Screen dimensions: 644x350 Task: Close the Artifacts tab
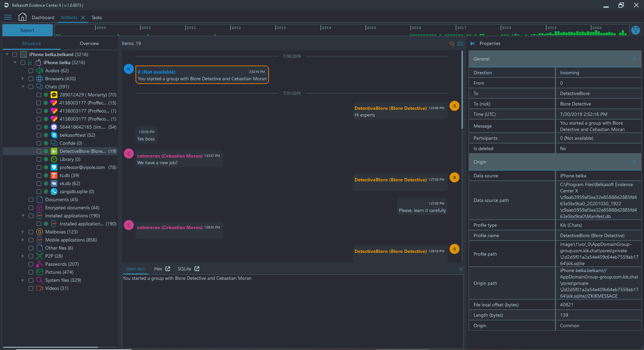click(x=83, y=17)
